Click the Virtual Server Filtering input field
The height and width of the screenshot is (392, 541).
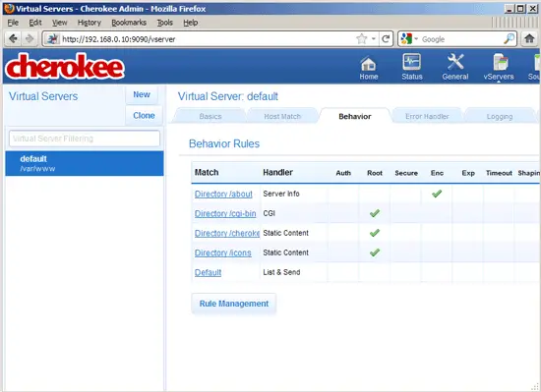pyautogui.click(x=85, y=139)
